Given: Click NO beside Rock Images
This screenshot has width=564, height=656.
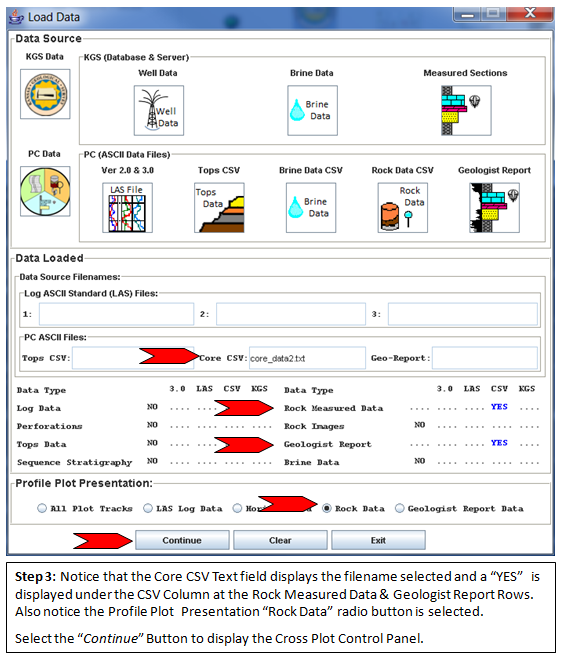Looking at the screenshot, I should [420, 425].
